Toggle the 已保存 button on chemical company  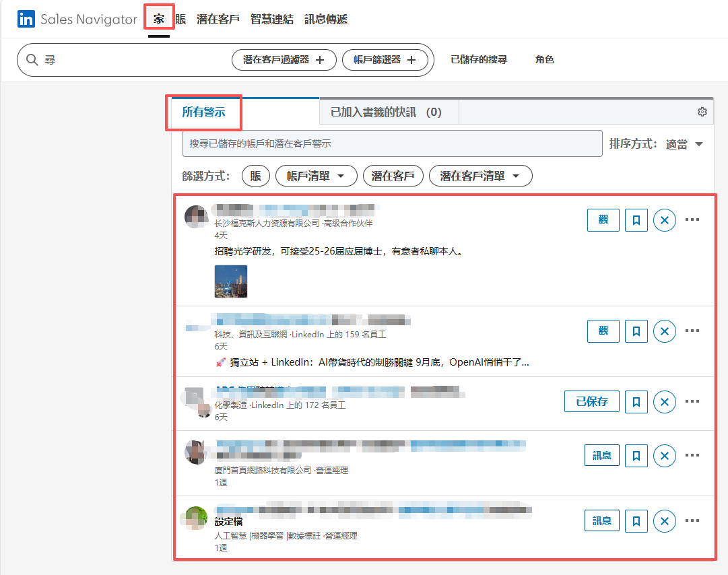(x=591, y=402)
